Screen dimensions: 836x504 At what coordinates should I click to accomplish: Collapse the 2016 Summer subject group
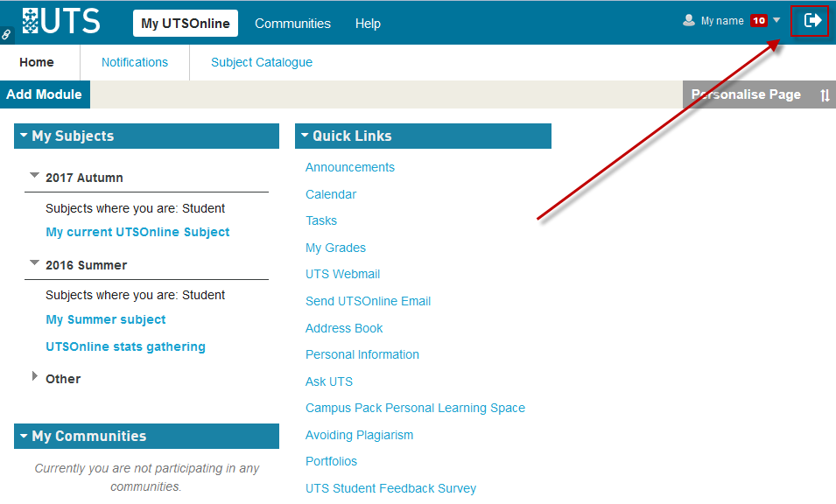point(35,262)
